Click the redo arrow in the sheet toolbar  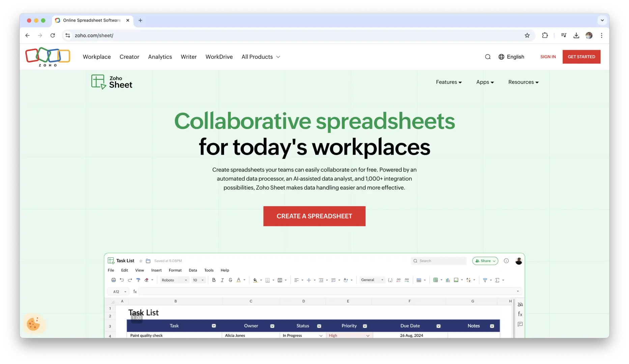pyautogui.click(x=130, y=280)
